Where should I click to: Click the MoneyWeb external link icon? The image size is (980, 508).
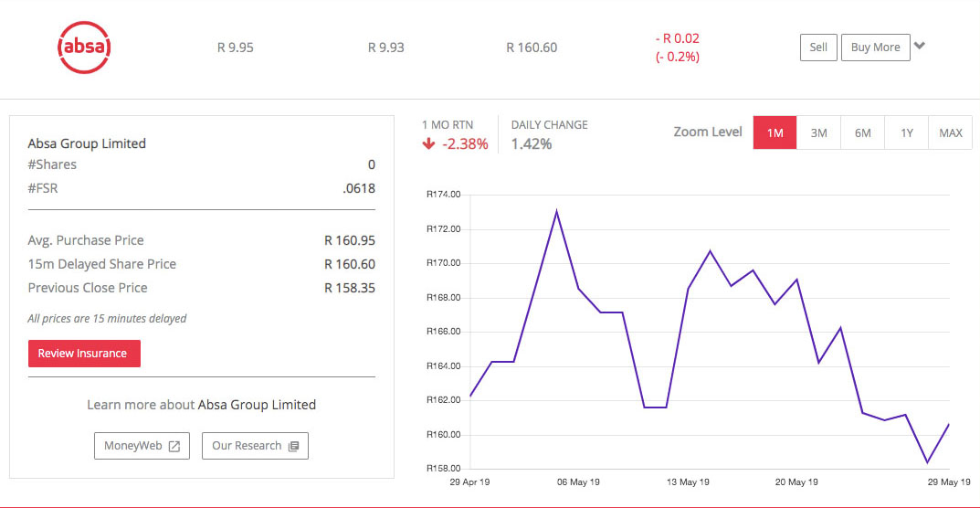click(174, 447)
